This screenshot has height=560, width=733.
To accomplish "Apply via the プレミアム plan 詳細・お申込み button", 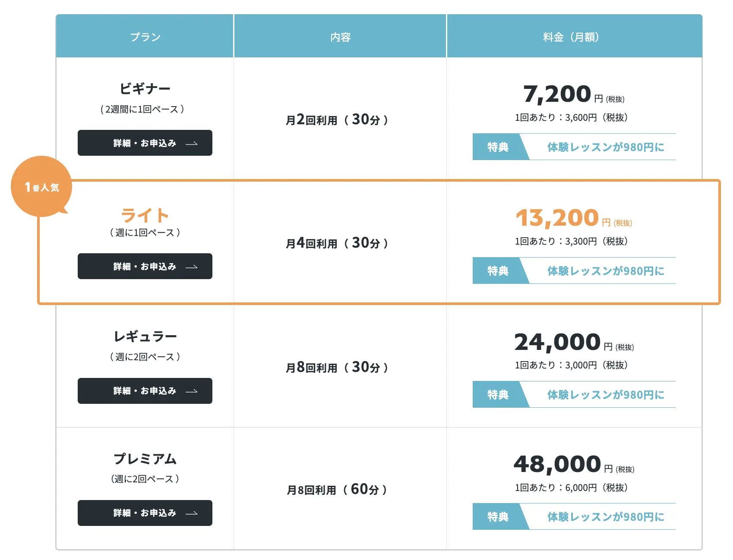I will tap(145, 513).
